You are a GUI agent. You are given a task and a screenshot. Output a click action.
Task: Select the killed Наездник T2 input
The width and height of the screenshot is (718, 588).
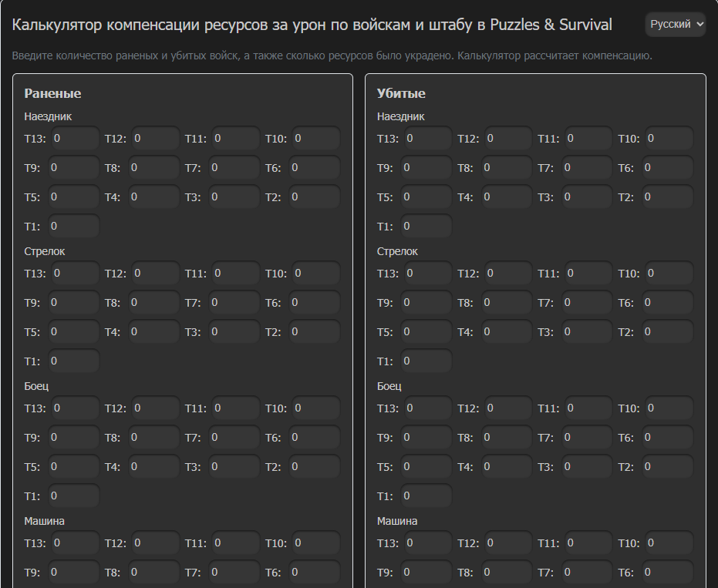tap(668, 197)
